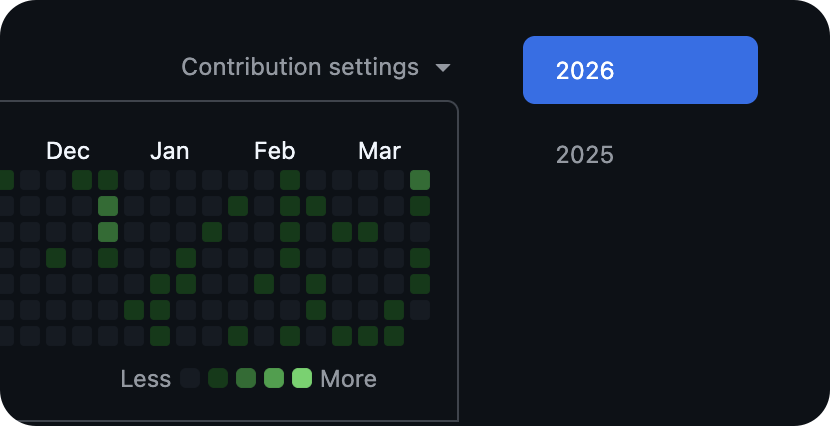Click the brightest green swatch beside More
830x426 pixels.
pyautogui.click(x=302, y=378)
